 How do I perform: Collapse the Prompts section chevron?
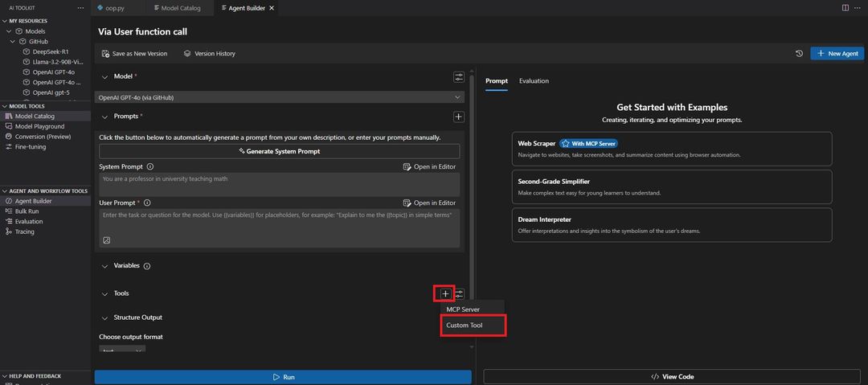(104, 117)
